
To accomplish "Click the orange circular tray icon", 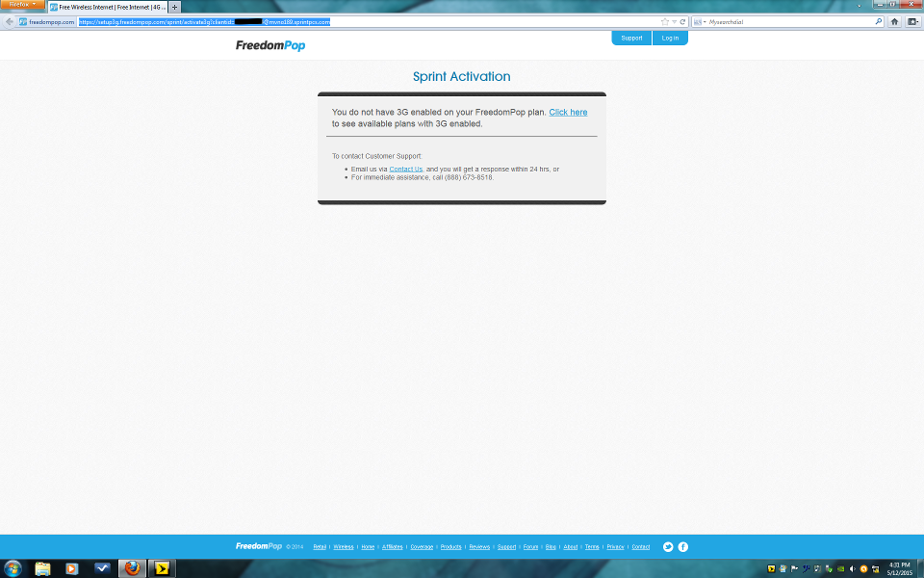I will pyautogui.click(x=864, y=569).
